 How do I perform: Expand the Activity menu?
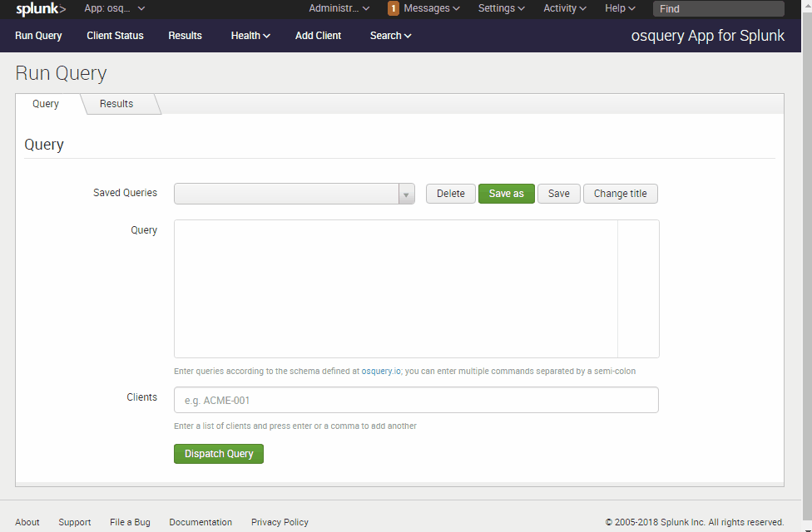(564, 8)
